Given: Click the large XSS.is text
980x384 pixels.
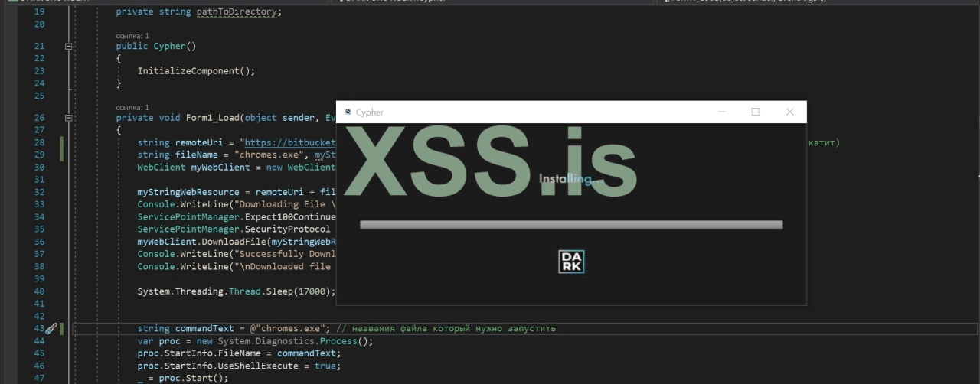Looking at the screenshot, I should click(x=490, y=162).
